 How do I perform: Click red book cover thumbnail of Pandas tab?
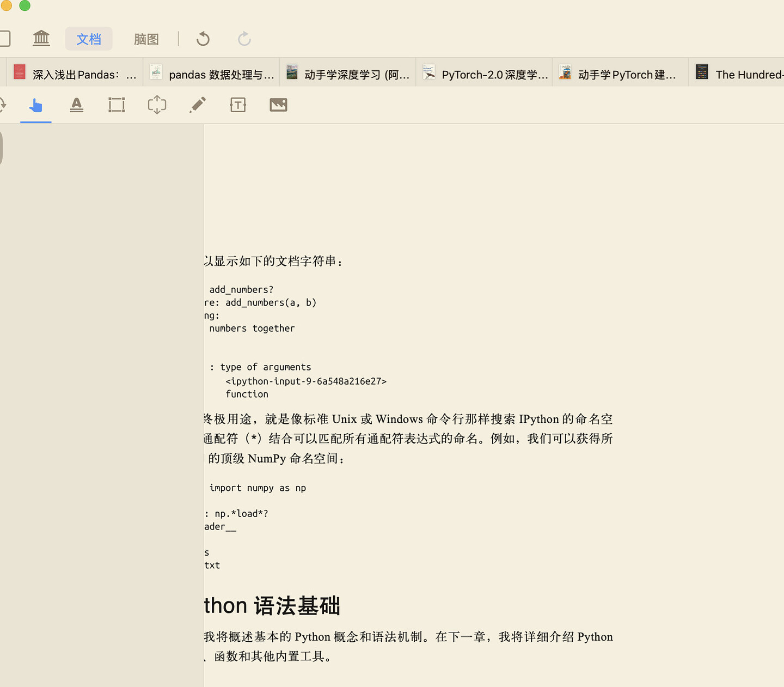click(x=20, y=72)
